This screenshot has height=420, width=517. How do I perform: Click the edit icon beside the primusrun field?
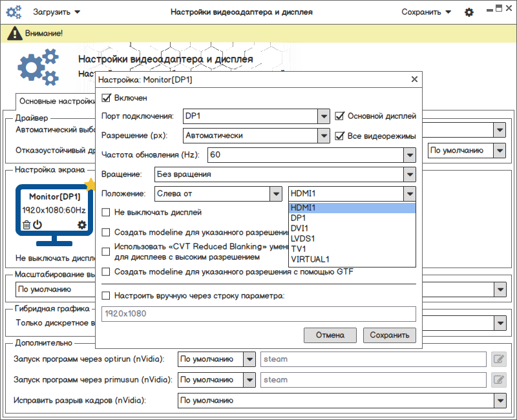pyautogui.click(x=498, y=380)
